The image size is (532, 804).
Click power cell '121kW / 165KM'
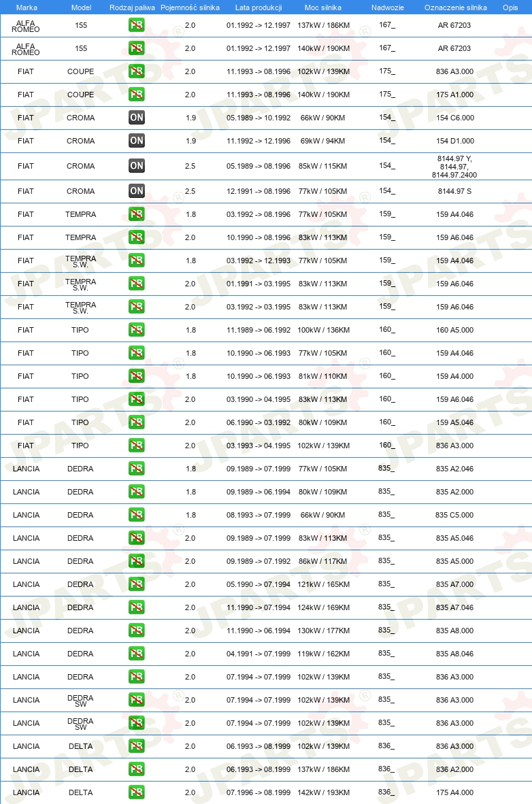coord(324,584)
